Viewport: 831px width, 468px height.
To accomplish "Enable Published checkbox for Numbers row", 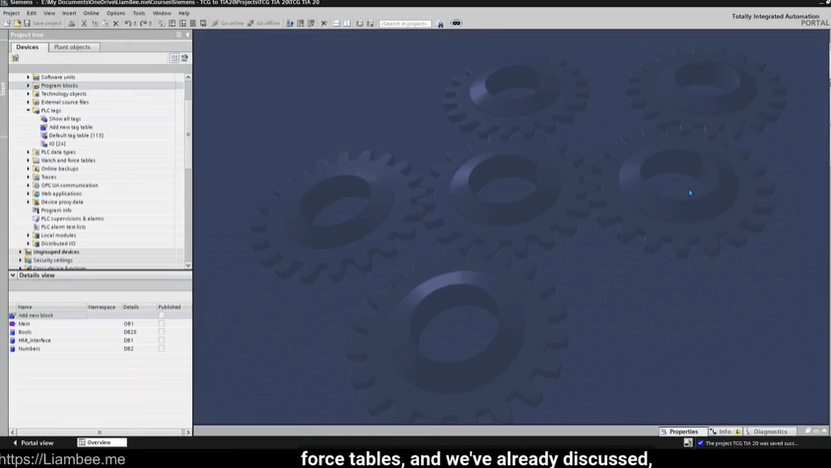I will point(161,348).
